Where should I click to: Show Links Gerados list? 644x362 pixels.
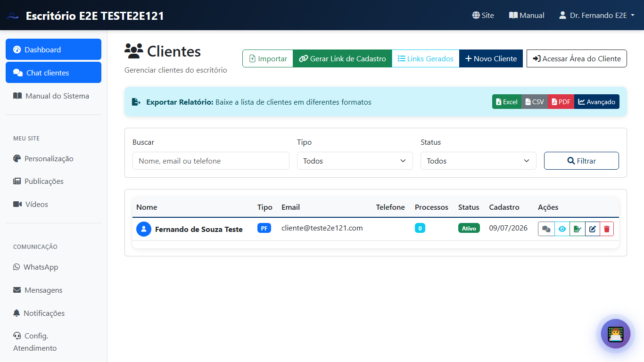(426, 58)
